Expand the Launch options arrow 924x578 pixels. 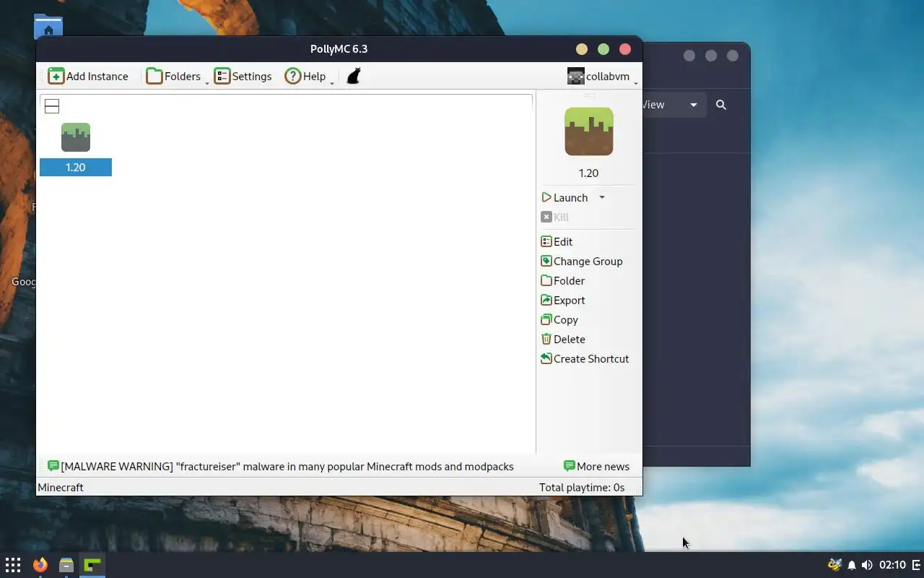click(x=601, y=197)
